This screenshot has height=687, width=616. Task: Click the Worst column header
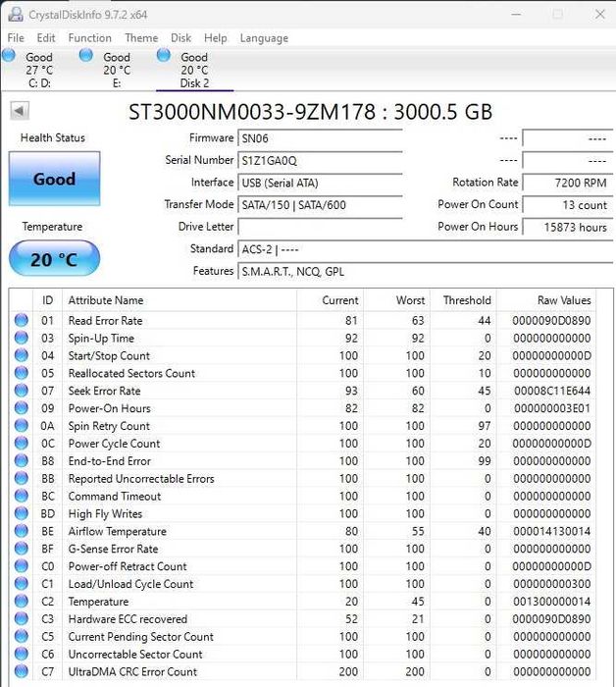click(x=396, y=300)
